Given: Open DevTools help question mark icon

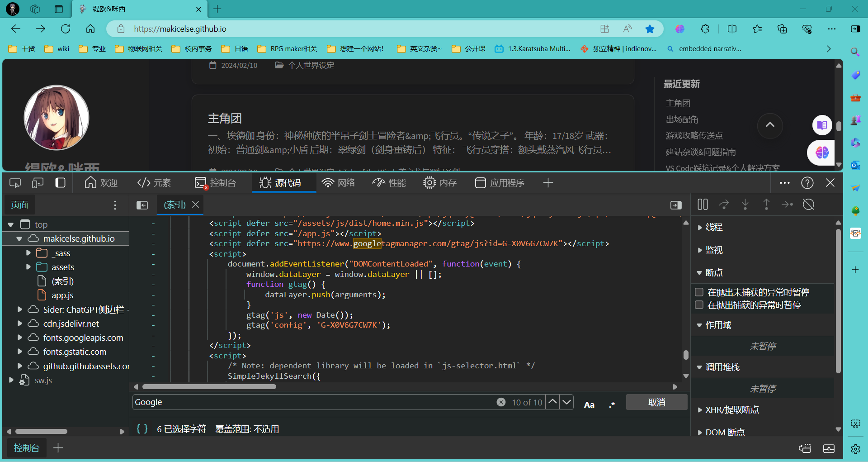Looking at the screenshot, I should coord(807,183).
